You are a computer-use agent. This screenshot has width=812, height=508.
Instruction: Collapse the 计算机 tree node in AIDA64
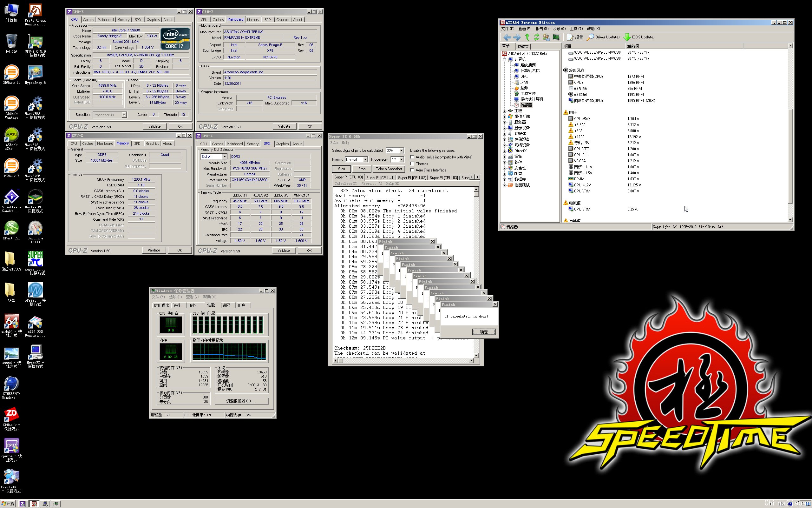pos(504,59)
